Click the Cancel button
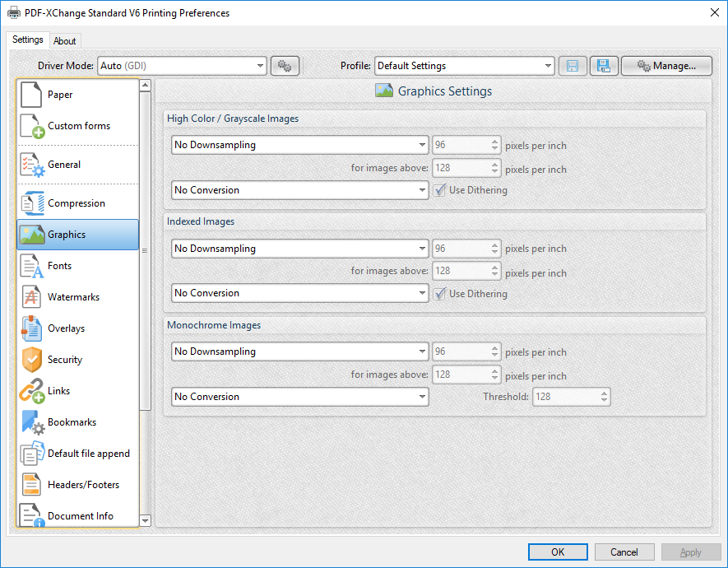This screenshot has width=728, height=568. 624,552
